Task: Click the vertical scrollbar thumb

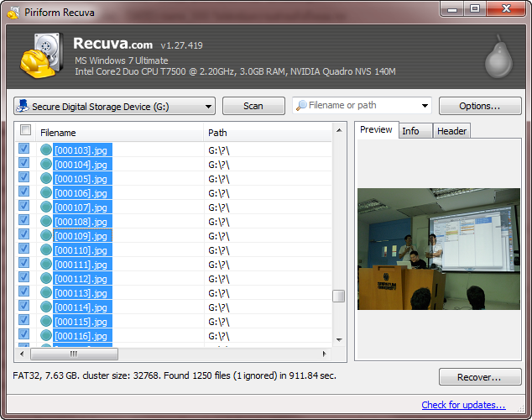Action: point(339,296)
